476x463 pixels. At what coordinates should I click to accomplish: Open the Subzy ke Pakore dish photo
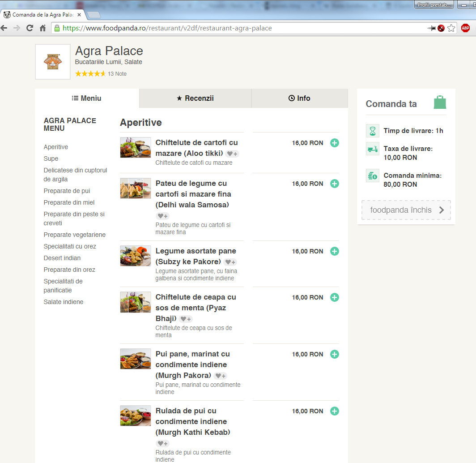click(136, 256)
